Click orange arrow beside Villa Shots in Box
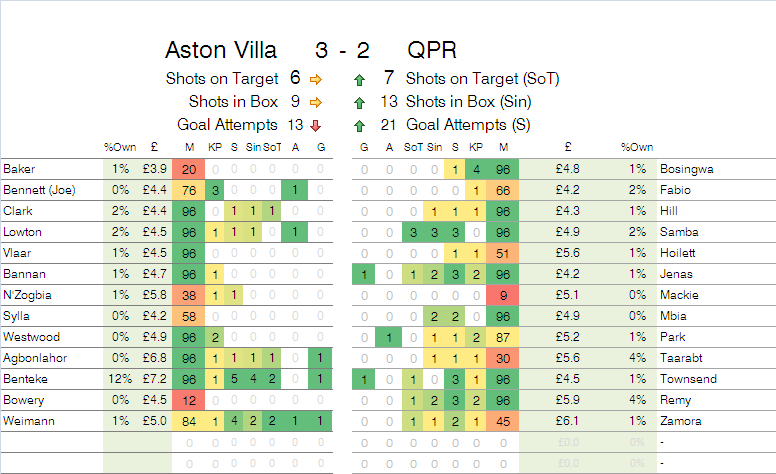Image resolution: width=776 pixels, height=474 pixels. pyautogui.click(x=316, y=101)
